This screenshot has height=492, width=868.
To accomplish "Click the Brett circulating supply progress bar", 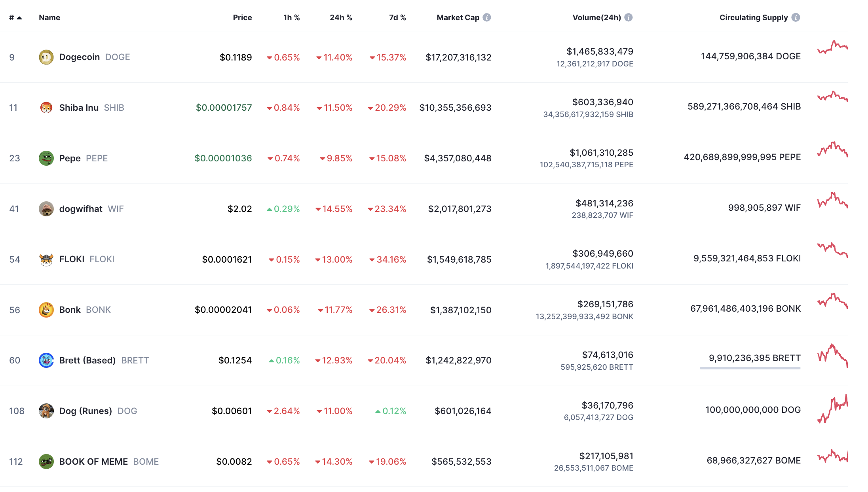I will (x=750, y=368).
